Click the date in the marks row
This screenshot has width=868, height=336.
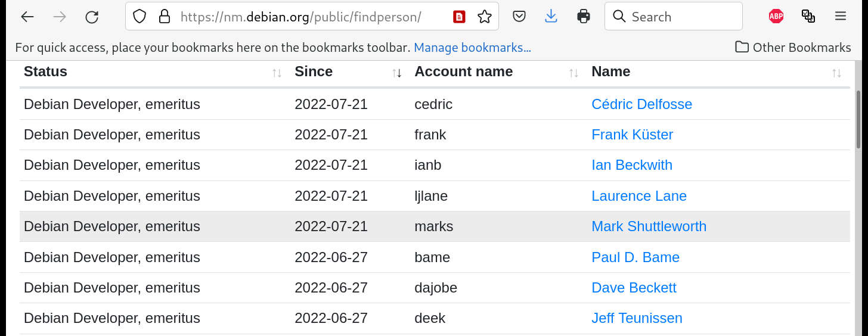pyautogui.click(x=331, y=226)
